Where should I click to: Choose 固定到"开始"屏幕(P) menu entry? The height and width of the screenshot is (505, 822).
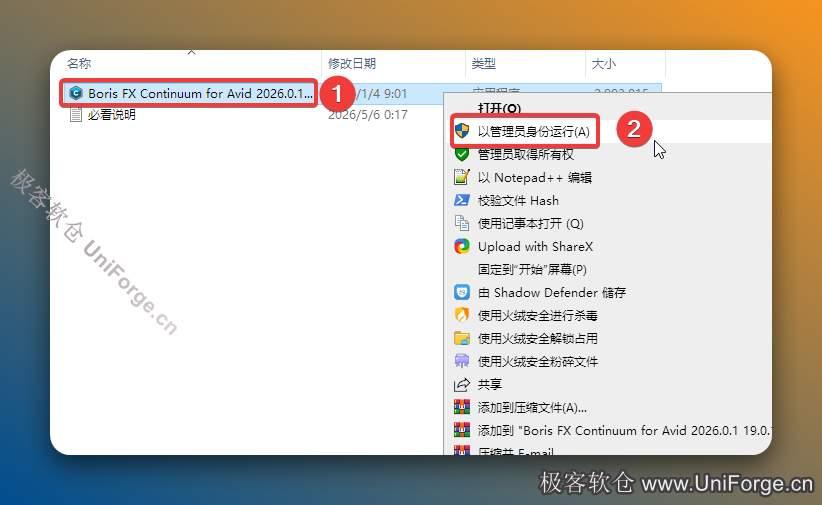point(532,270)
